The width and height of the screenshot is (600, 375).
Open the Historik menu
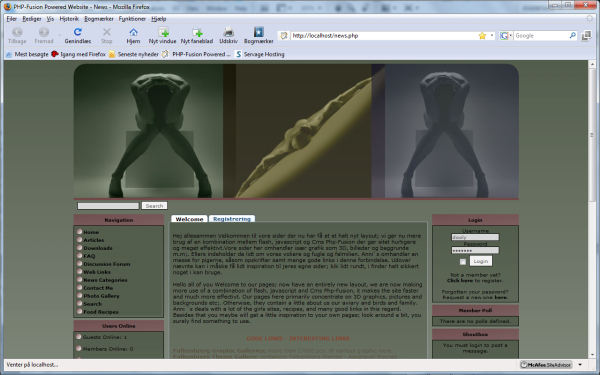pyautogui.click(x=69, y=19)
